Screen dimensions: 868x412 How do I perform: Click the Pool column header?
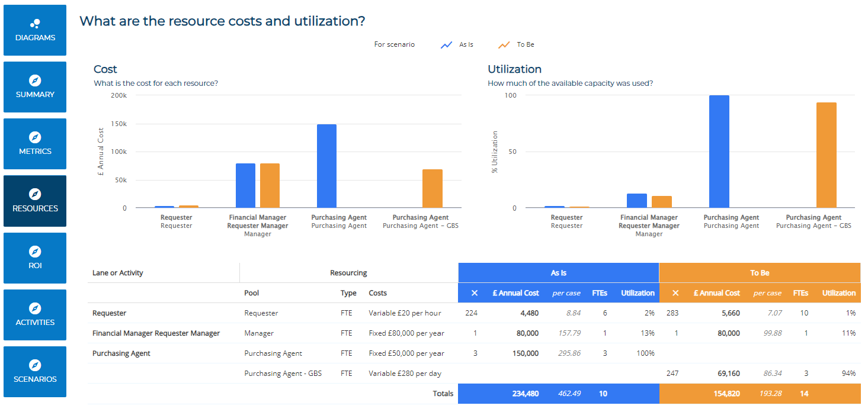click(252, 293)
